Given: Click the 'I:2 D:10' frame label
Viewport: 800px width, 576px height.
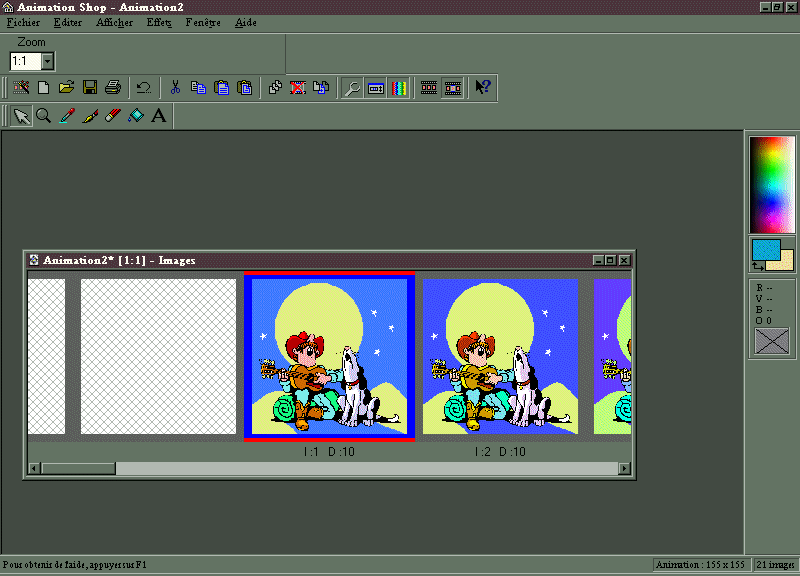Looking at the screenshot, I should click(500, 452).
